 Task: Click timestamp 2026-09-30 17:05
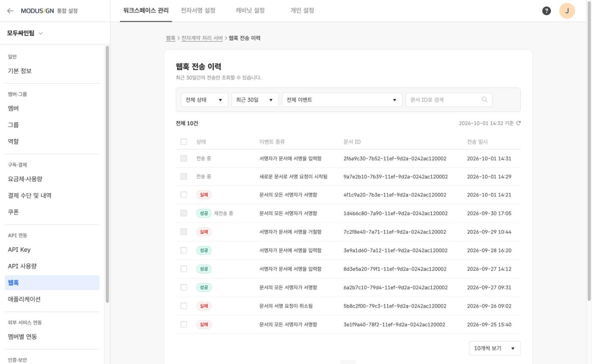pyautogui.click(x=489, y=213)
